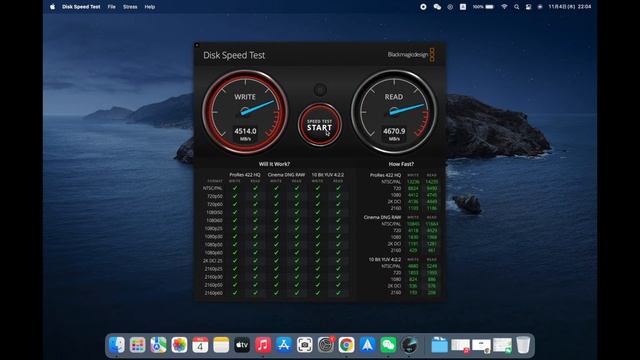Open the App Store from the Dock
The width and height of the screenshot is (640, 360).
[284, 345]
